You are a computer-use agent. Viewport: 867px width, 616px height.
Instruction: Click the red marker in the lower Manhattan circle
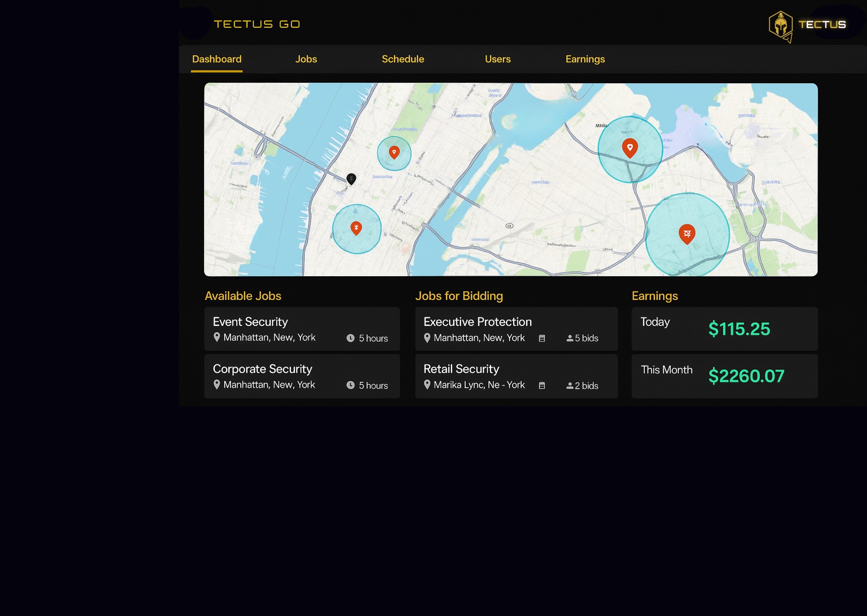click(x=356, y=228)
